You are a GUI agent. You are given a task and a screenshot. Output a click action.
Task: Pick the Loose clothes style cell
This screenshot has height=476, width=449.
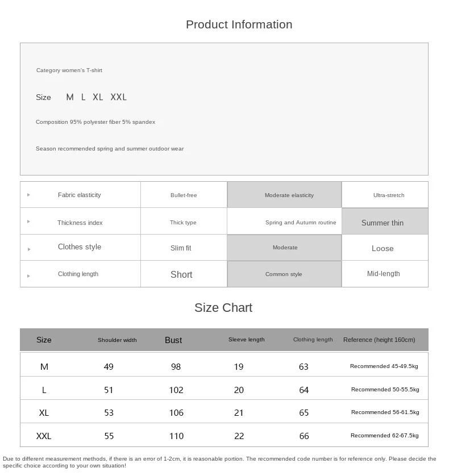click(383, 248)
